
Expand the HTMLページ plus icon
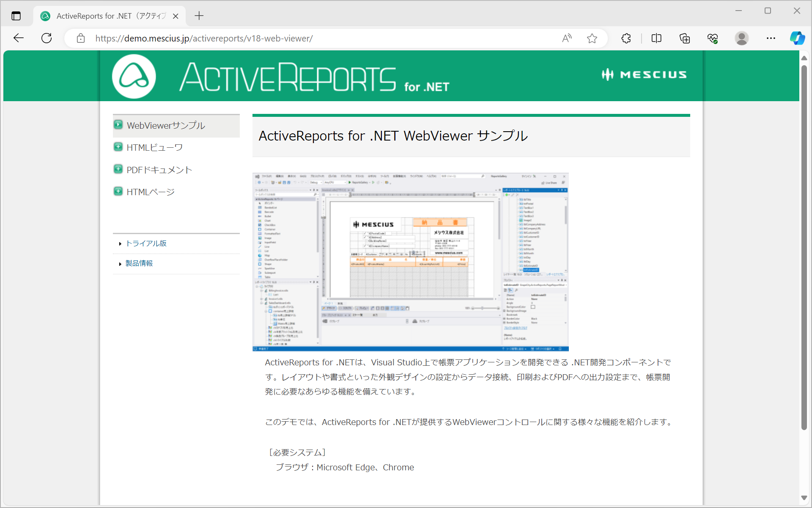[118, 191]
